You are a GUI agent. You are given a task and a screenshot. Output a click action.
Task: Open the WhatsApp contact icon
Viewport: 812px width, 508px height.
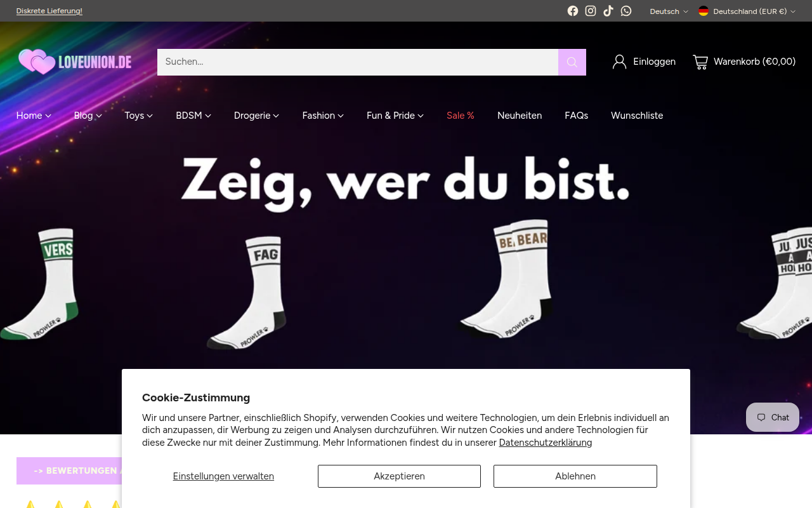click(x=626, y=11)
